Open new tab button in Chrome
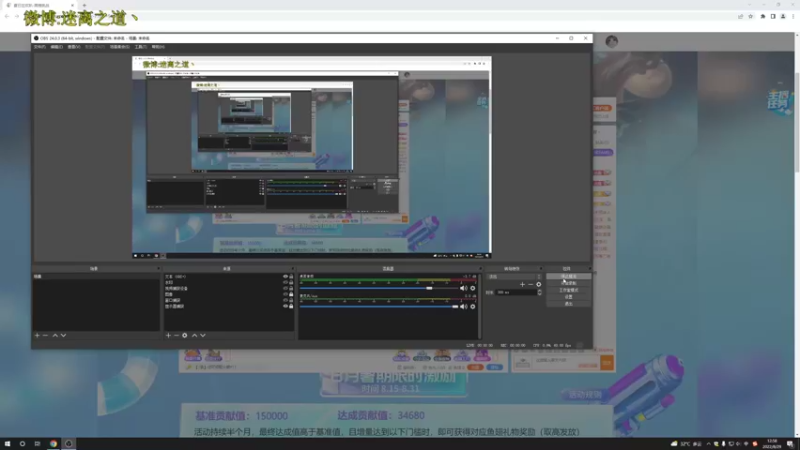Image resolution: width=800 pixels, height=450 pixels. 84,5
